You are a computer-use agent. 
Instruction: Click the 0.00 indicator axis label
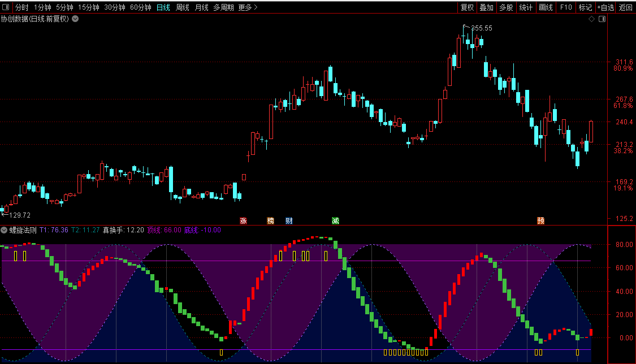(x=626, y=337)
